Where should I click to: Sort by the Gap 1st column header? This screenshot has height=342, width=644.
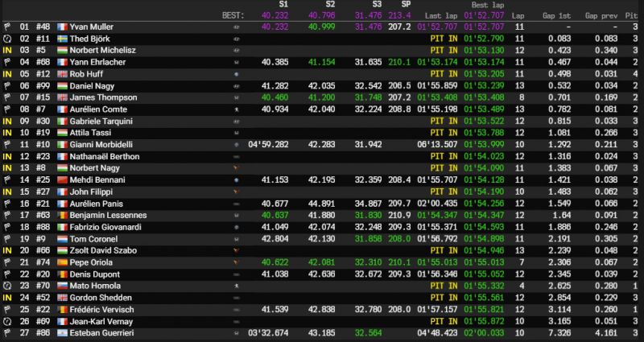[556, 16]
